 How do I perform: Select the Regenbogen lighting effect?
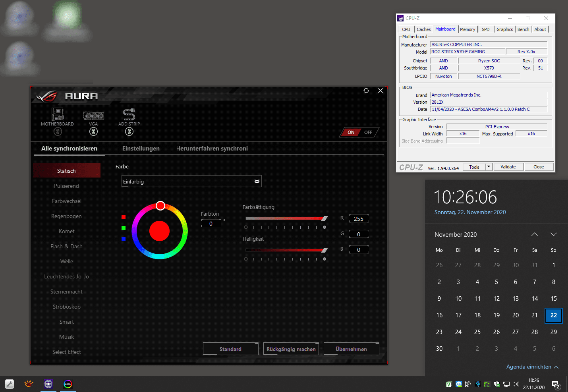[67, 216]
